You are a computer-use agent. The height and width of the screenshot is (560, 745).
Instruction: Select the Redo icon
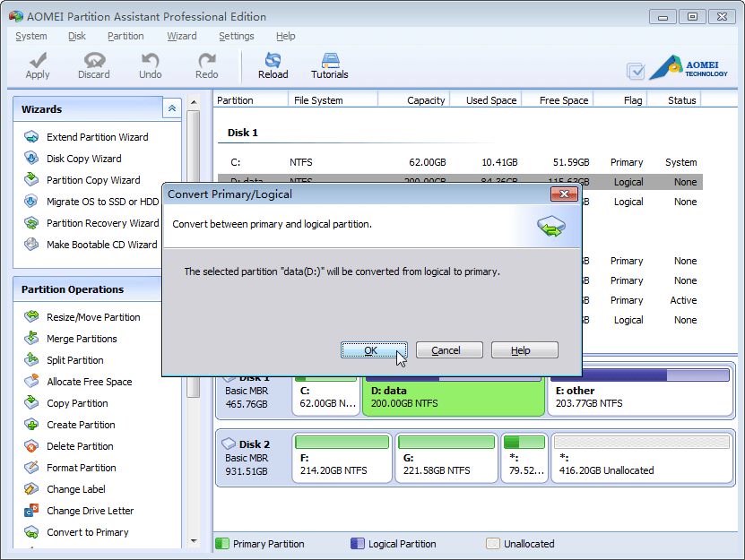[x=205, y=65]
